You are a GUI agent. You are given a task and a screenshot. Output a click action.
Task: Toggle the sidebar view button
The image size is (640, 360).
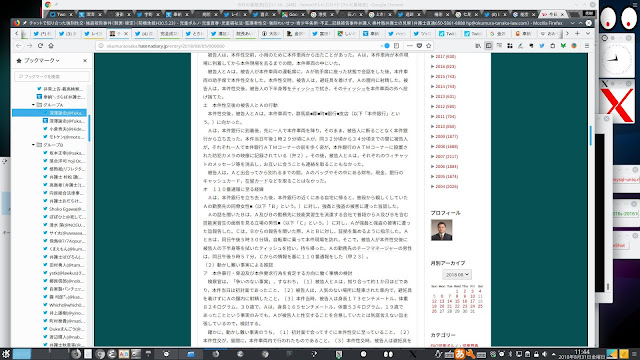tap(489, 46)
